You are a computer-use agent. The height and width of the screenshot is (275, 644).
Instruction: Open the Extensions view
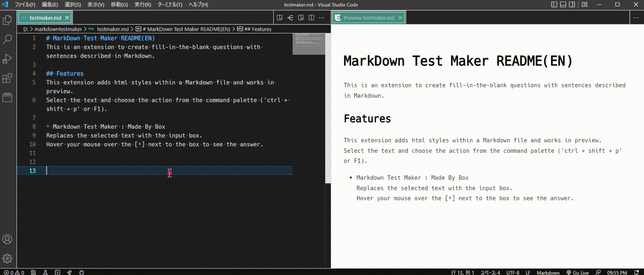coord(7,78)
